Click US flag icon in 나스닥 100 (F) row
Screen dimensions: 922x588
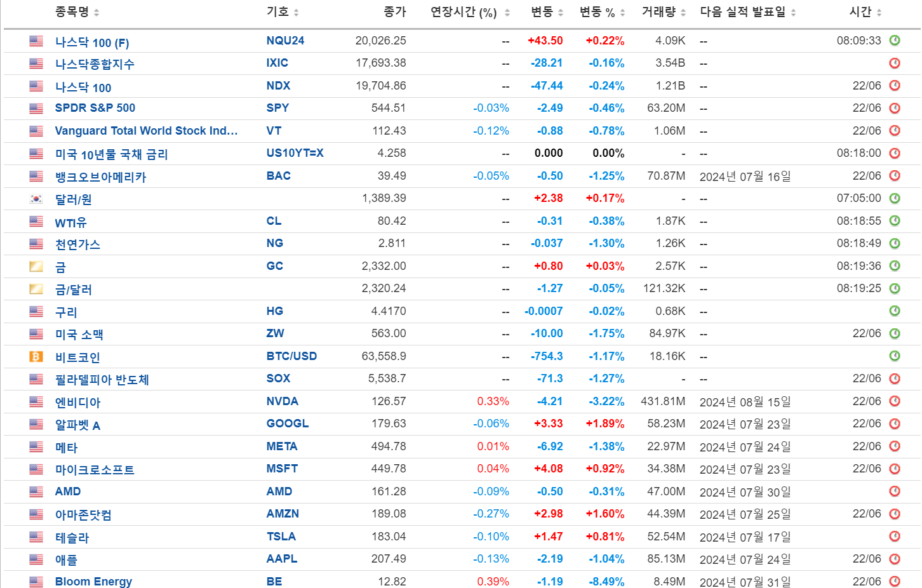point(36,41)
